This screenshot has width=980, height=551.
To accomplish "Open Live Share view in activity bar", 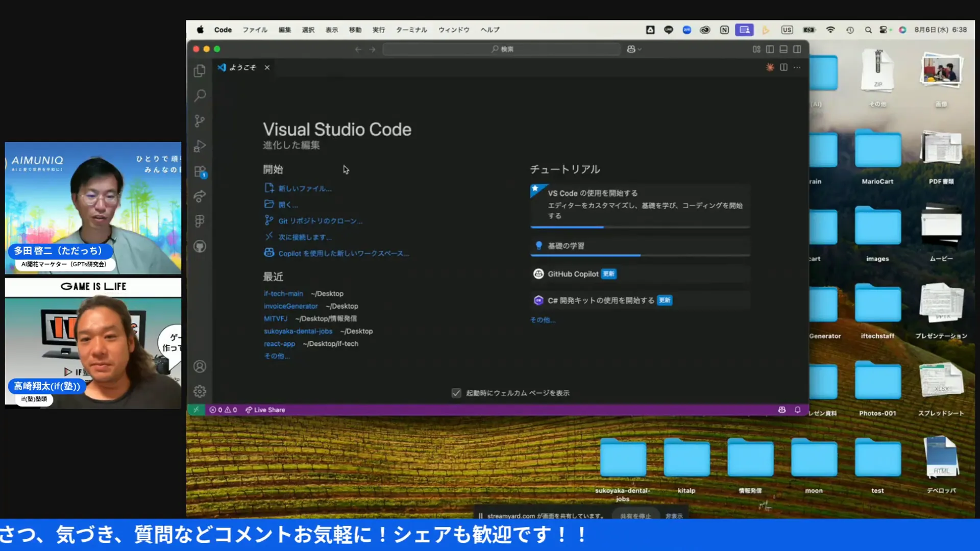I will coord(200,196).
